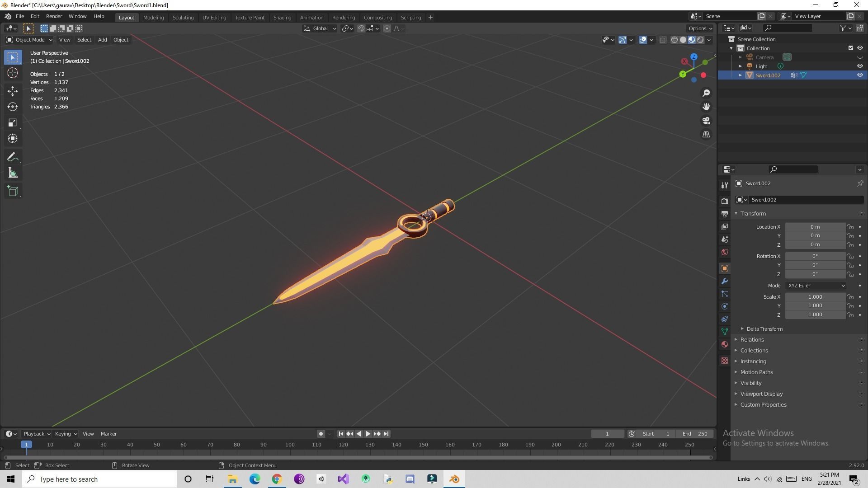Expand Custom Properties panel
The width and height of the screenshot is (868, 488).
coord(763,405)
